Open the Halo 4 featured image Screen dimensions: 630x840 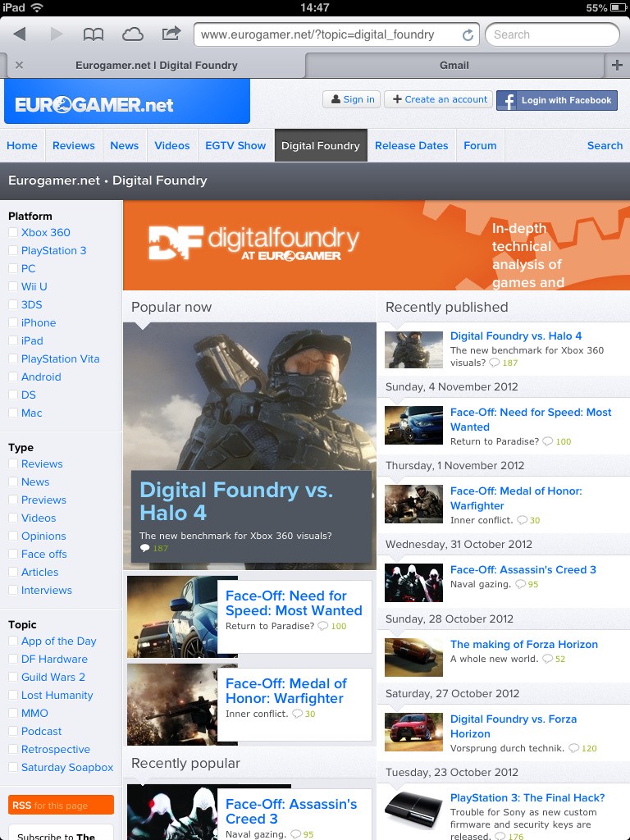(249, 394)
